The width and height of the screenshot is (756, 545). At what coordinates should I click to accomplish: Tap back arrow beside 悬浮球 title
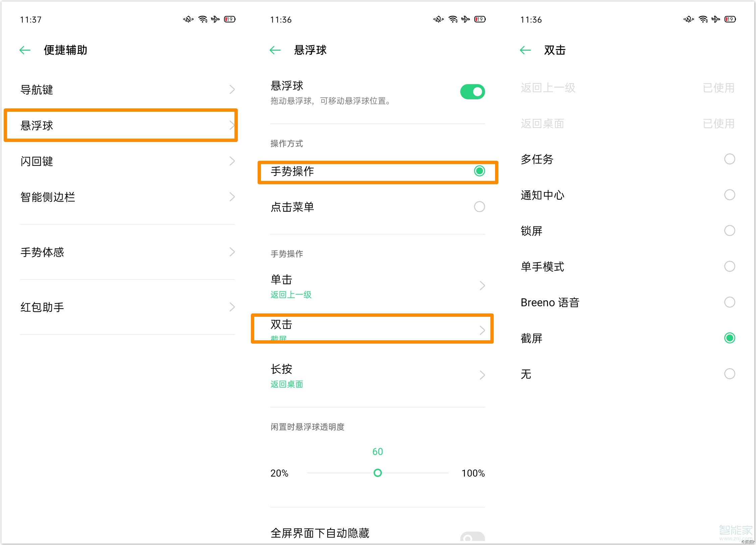(275, 50)
